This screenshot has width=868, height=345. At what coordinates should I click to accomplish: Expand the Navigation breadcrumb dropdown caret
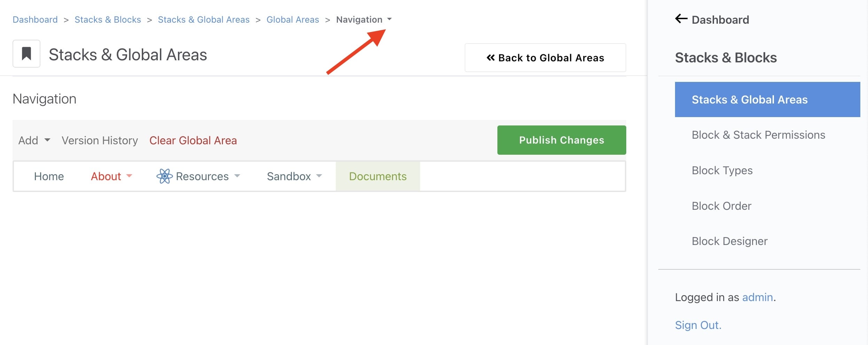(389, 19)
